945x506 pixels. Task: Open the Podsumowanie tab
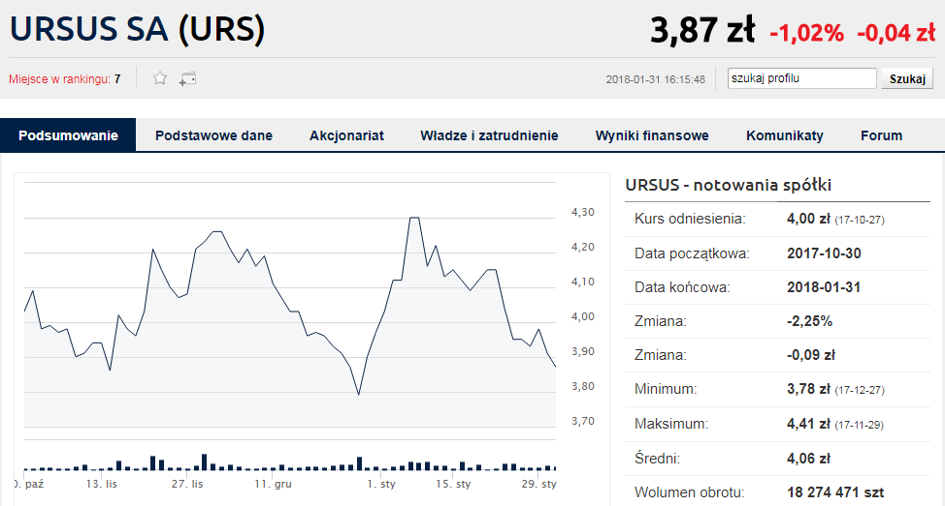pos(68,136)
